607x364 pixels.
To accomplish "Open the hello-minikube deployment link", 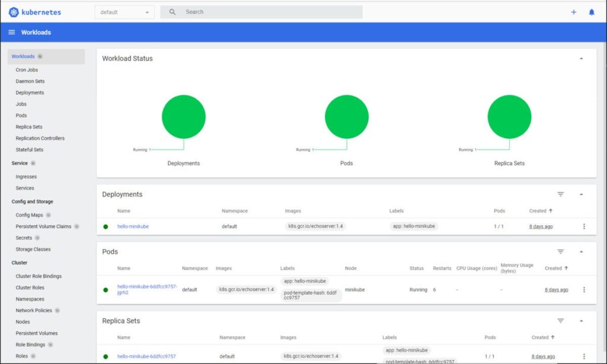I will click(133, 226).
